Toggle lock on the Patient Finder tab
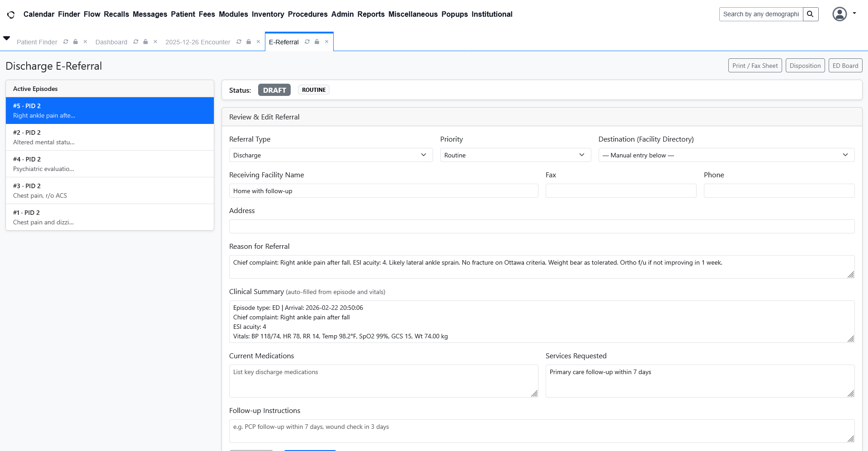This screenshot has height=451, width=868. coord(75,42)
